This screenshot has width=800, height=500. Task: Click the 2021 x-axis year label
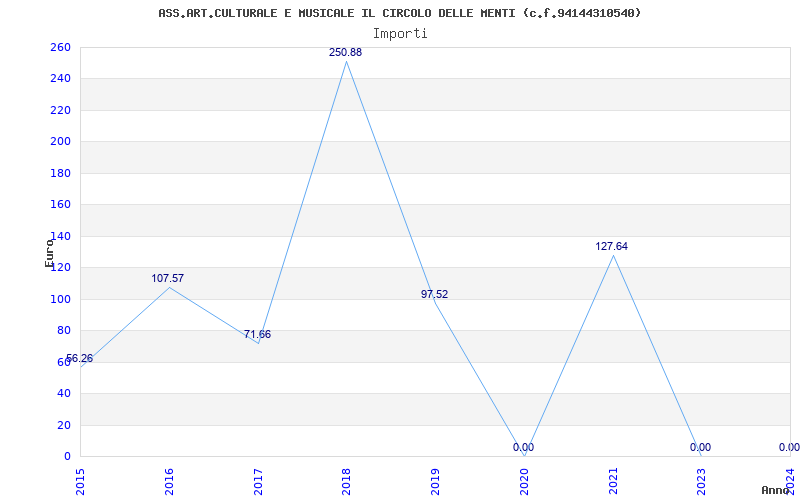(x=613, y=482)
